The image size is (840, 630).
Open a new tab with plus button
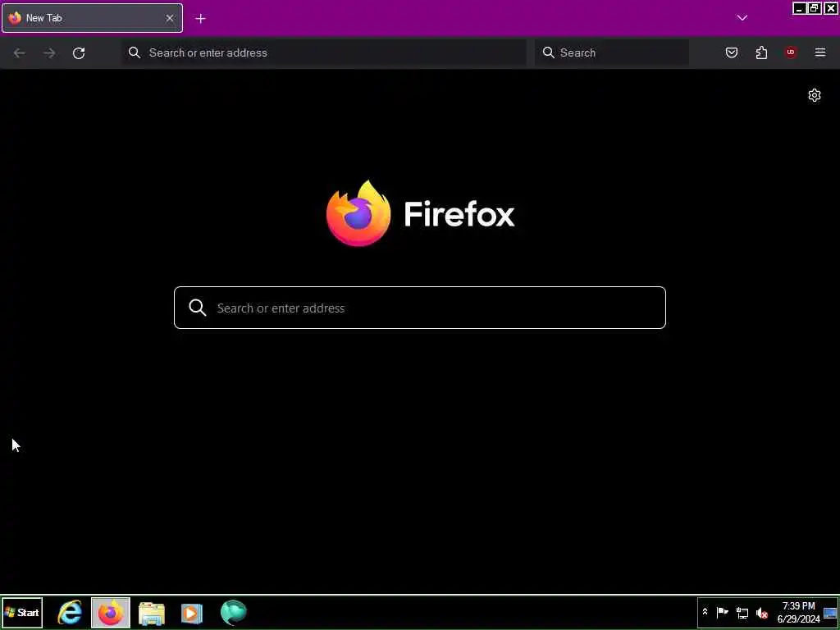pos(200,19)
